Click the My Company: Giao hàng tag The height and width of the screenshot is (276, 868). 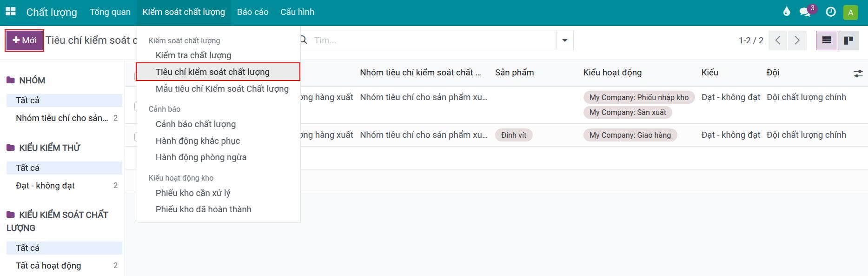630,135
